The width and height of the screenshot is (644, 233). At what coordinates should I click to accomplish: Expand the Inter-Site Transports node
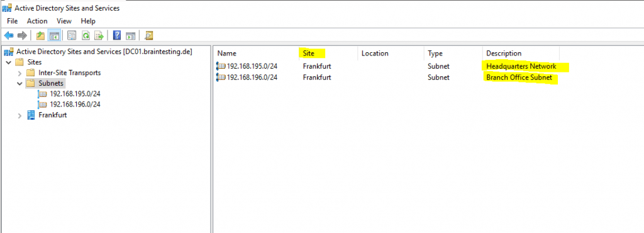(19, 73)
